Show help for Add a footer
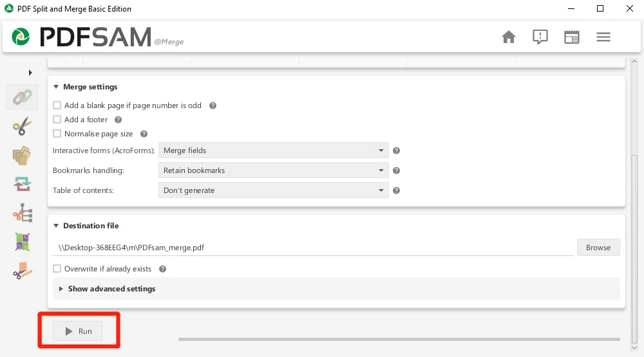 118,120
